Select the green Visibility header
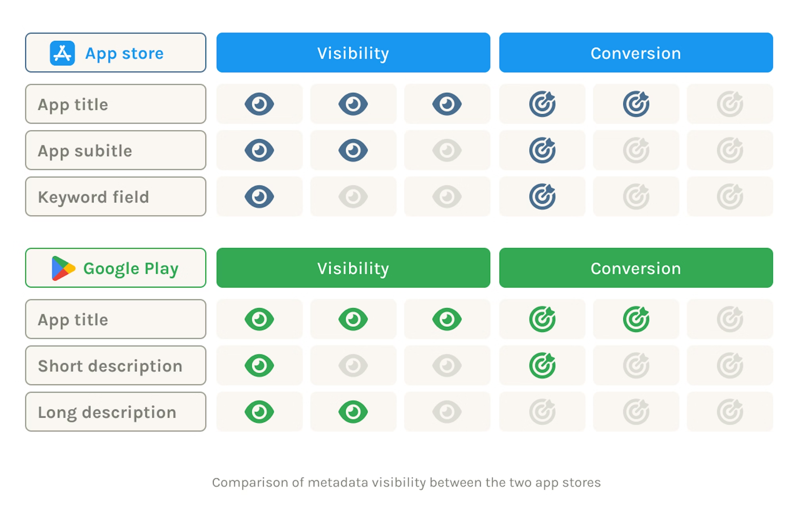Viewport: 812px width, 508px height. click(x=353, y=268)
